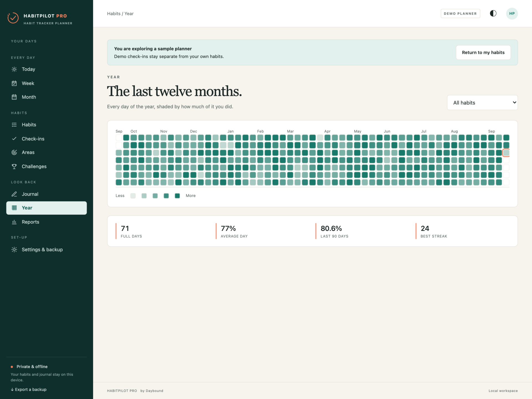
Task: Open the Areas page
Action: tap(46, 152)
